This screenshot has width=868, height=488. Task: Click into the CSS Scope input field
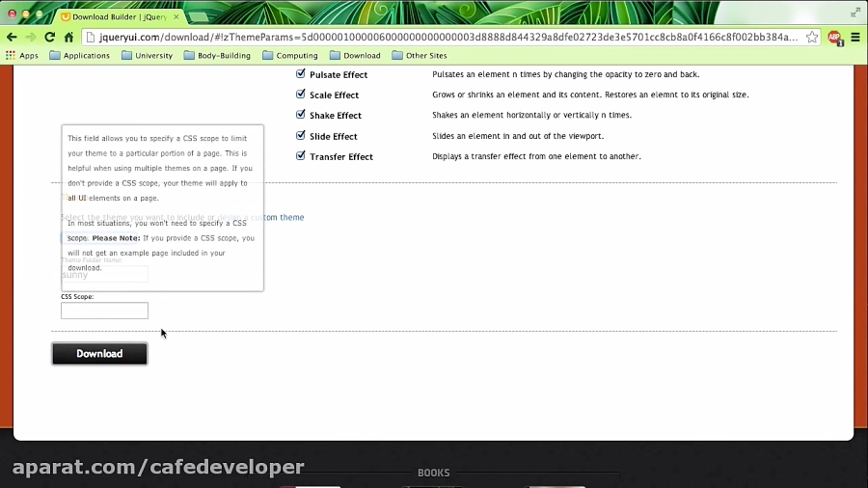point(104,311)
